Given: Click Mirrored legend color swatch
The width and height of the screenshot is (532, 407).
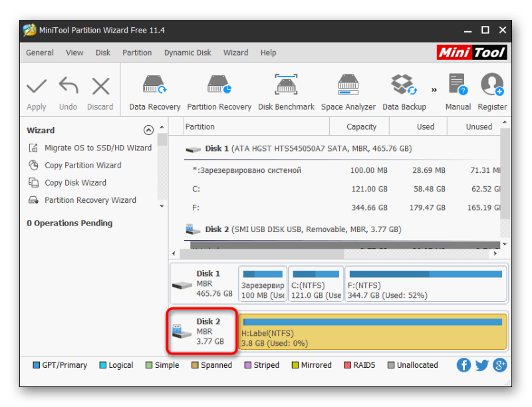Looking at the screenshot, I should [x=295, y=365].
